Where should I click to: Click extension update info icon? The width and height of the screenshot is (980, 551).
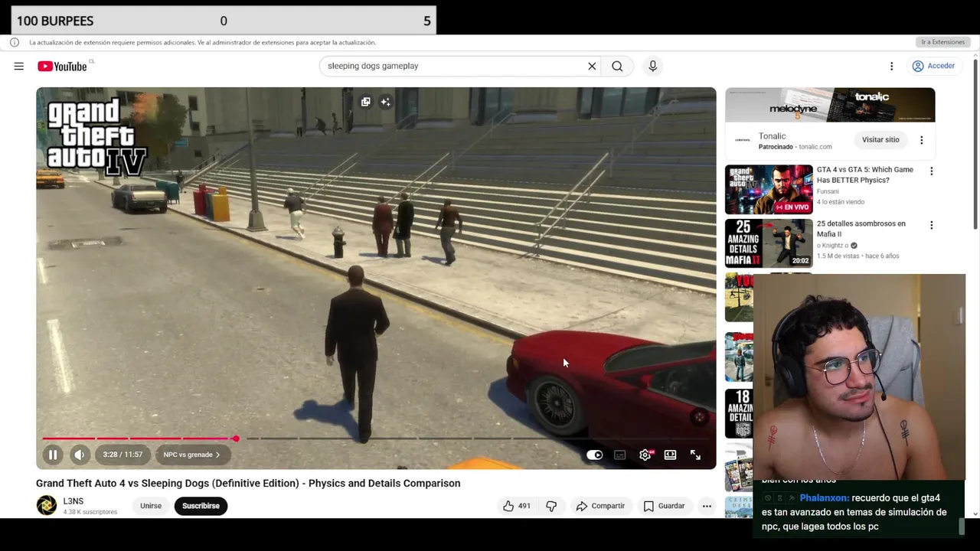pos(15,42)
